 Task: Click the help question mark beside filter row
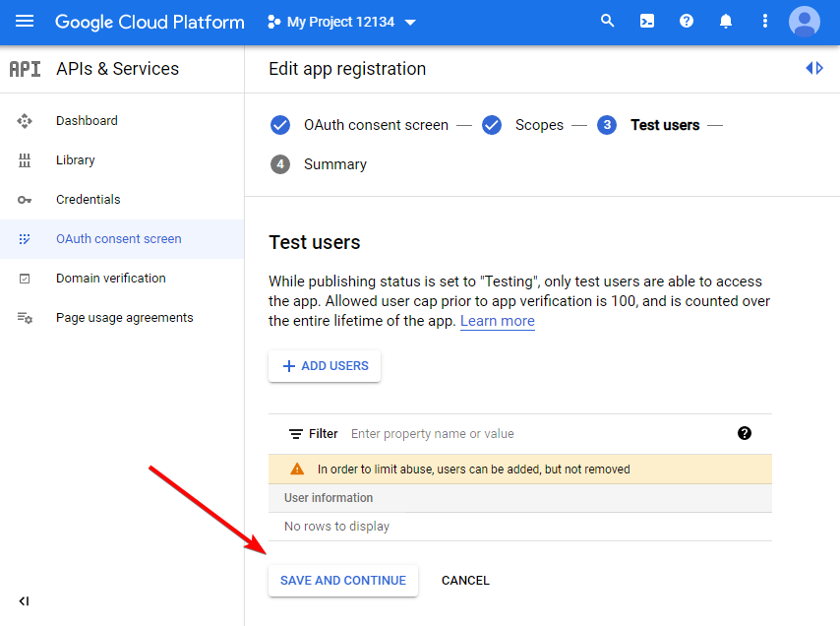tap(745, 433)
